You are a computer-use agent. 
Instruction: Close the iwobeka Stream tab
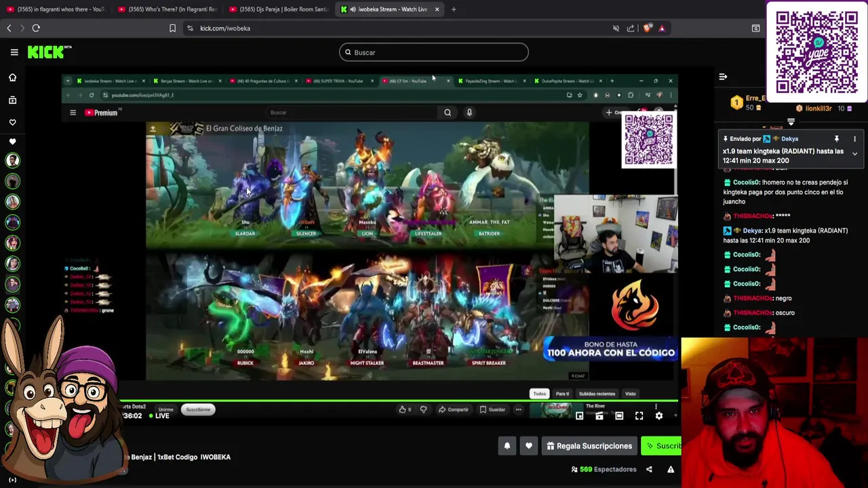437,9
